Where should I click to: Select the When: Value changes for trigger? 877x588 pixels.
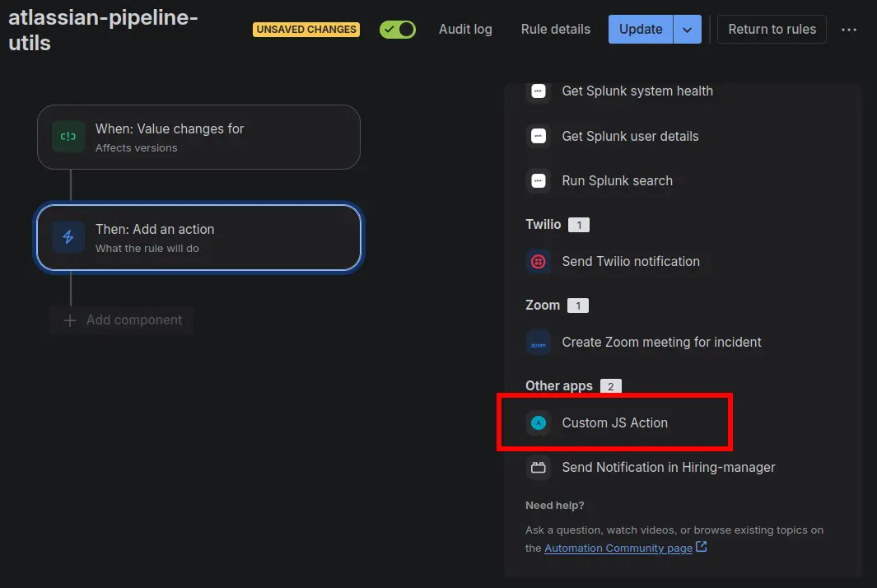coord(198,137)
